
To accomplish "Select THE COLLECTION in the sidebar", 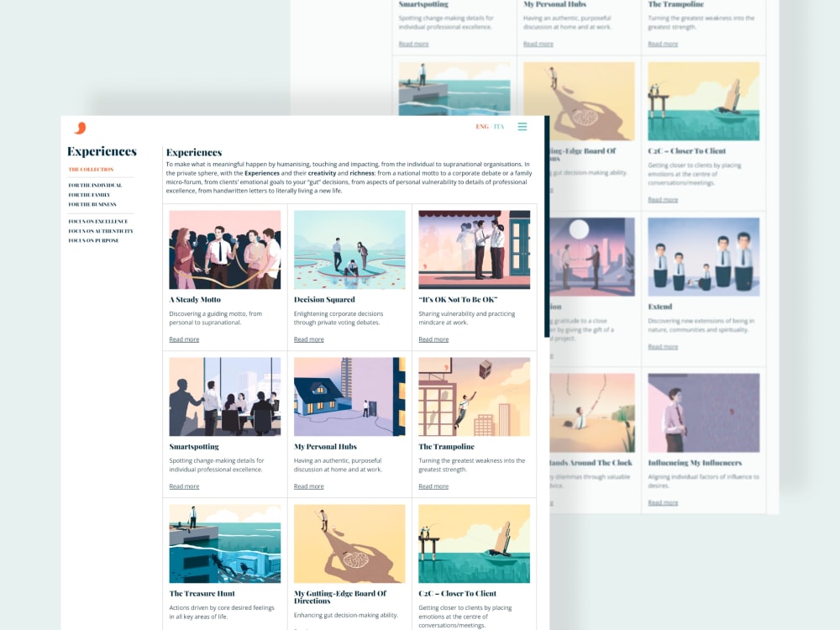I will click(x=91, y=170).
